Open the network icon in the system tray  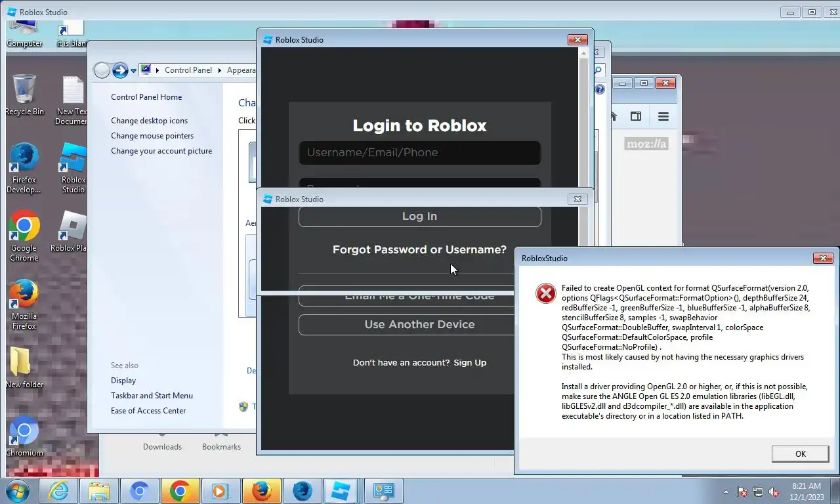click(759, 492)
